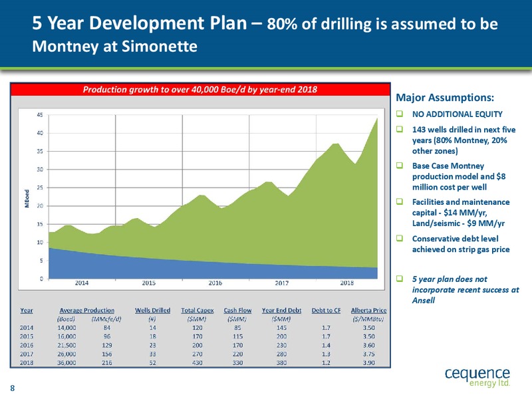Click the checkbox bullet beside '5 year plan does not'
This screenshot has width=532, height=399.
tap(400, 279)
